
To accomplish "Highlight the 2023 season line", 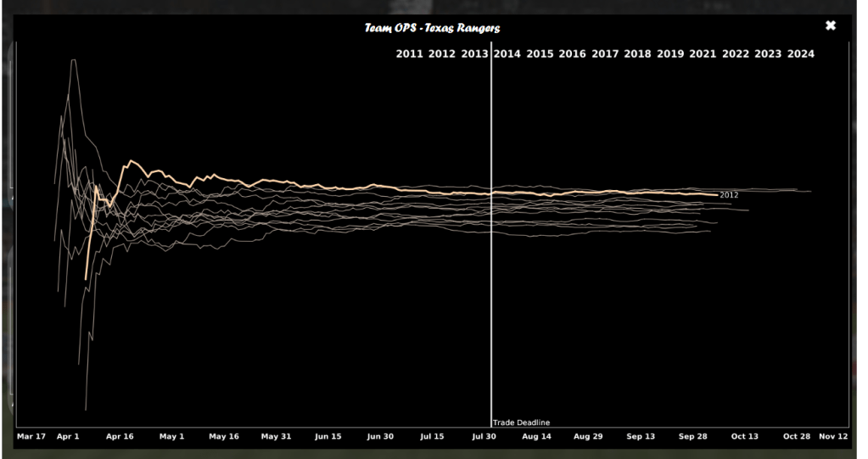I will click(768, 54).
